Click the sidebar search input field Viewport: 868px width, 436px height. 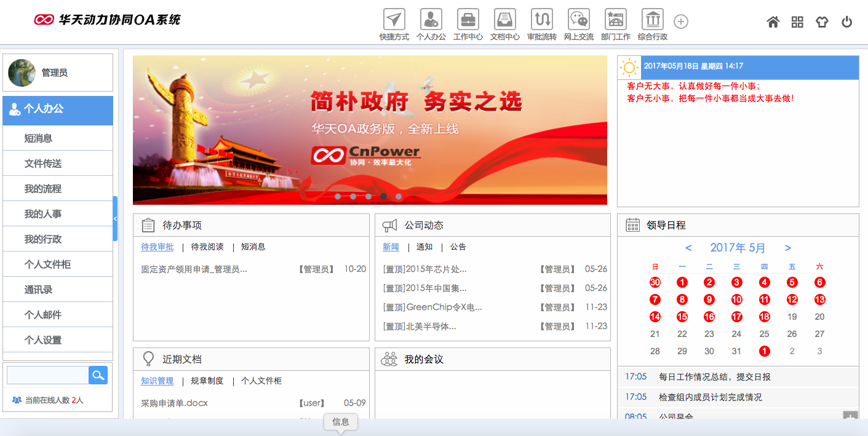[48, 375]
